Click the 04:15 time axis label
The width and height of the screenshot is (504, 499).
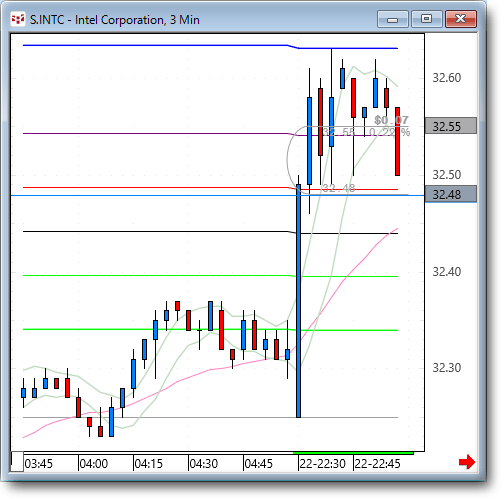click(x=149, y=464)
